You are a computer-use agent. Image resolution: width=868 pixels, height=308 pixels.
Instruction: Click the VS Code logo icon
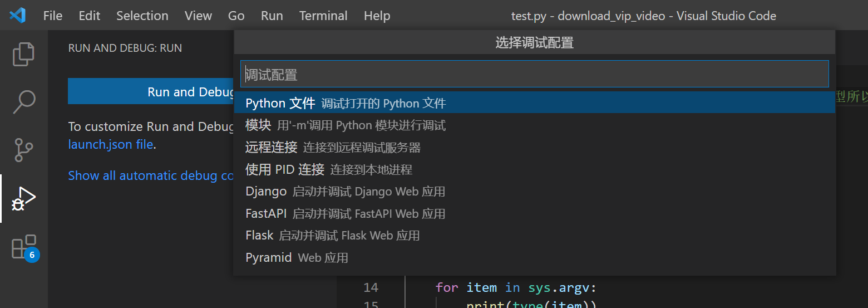click(17, 16)
